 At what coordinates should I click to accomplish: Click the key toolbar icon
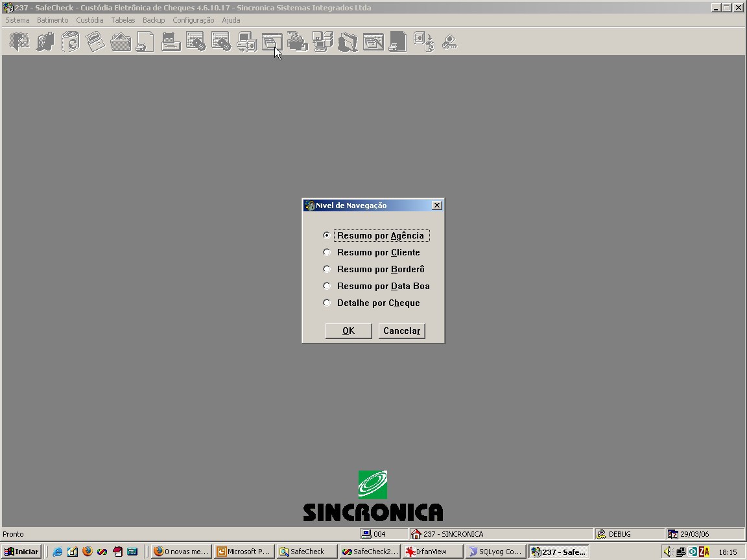coord(449,42)
